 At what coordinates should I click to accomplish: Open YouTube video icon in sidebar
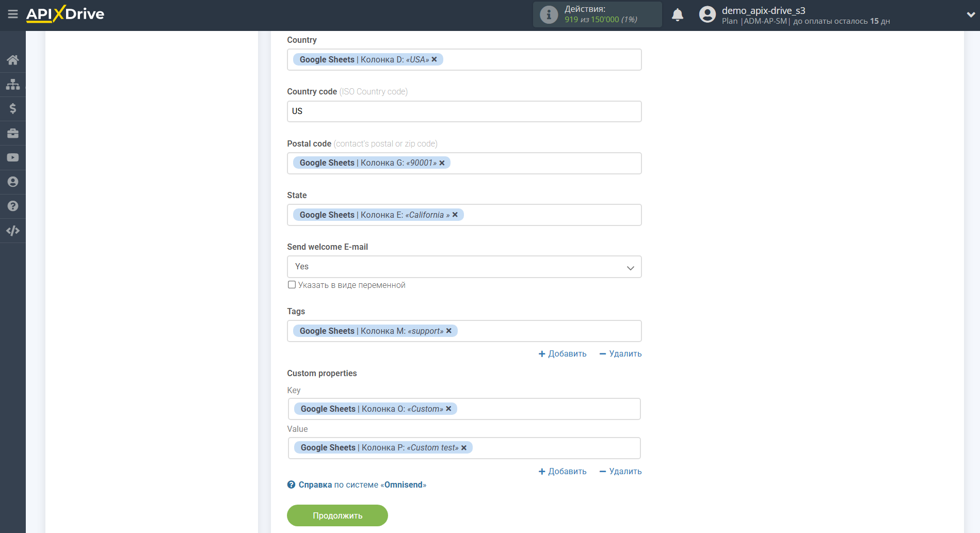pos(13,157)
